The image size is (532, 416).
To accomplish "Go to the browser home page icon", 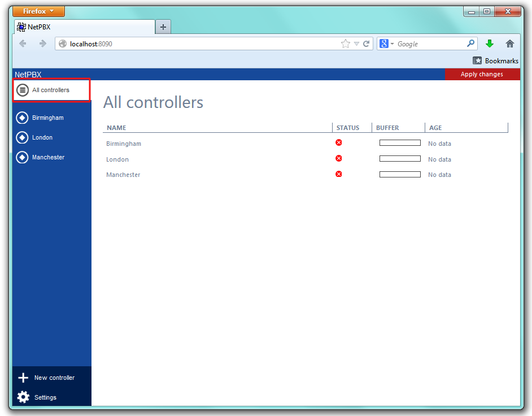I will pyautogui.click(x=510, y=44).
